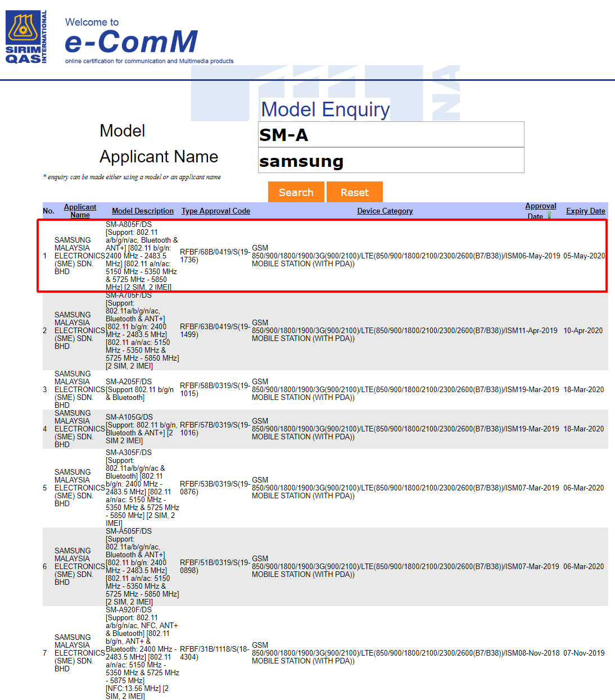
Task: Click the SM-A205F/DS row model description
Action: 141,389
